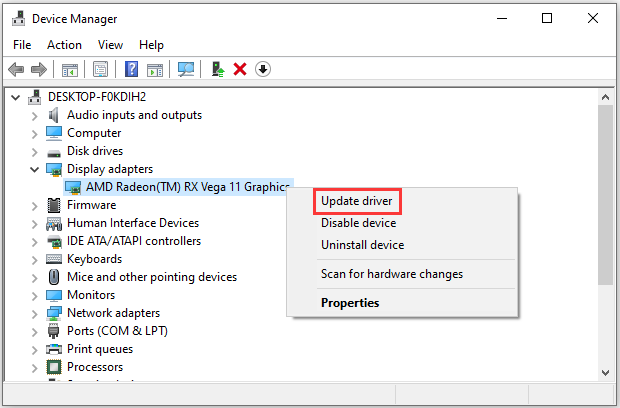Screen dimensions: 620x408
Task: Minimize the Device Manager window
Action: (x=502, y=19)
